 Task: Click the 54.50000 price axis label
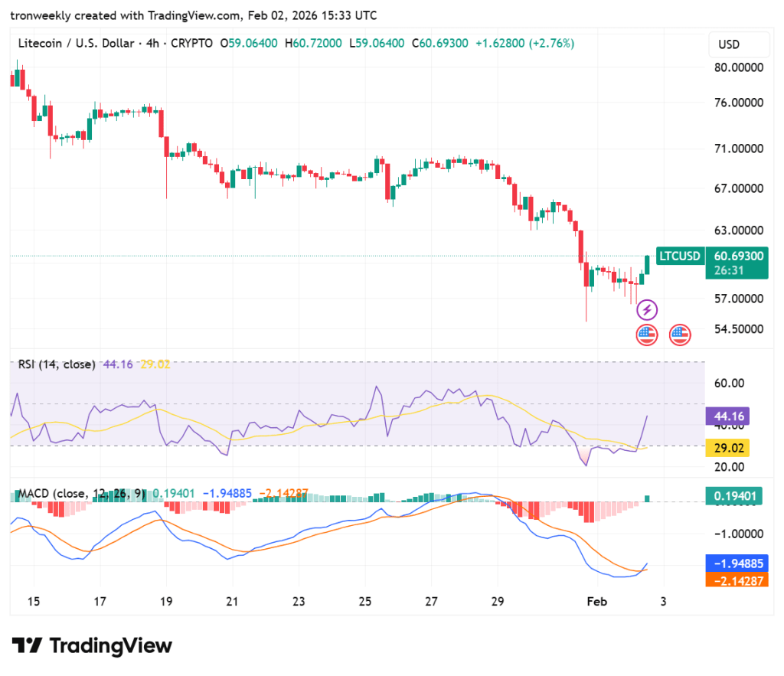739,329
